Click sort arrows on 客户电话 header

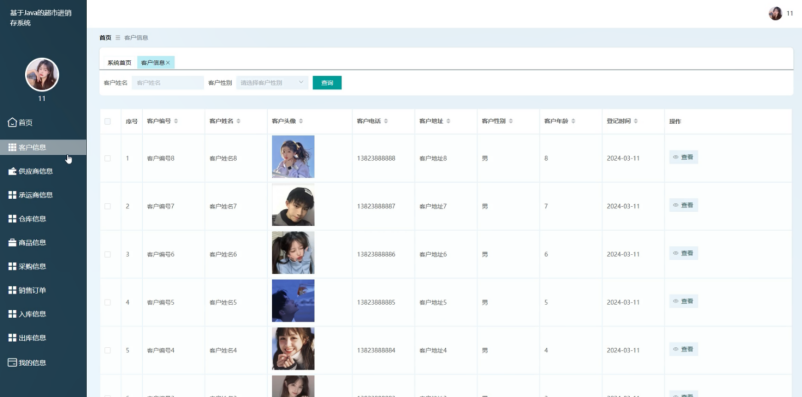click(386, 121)
